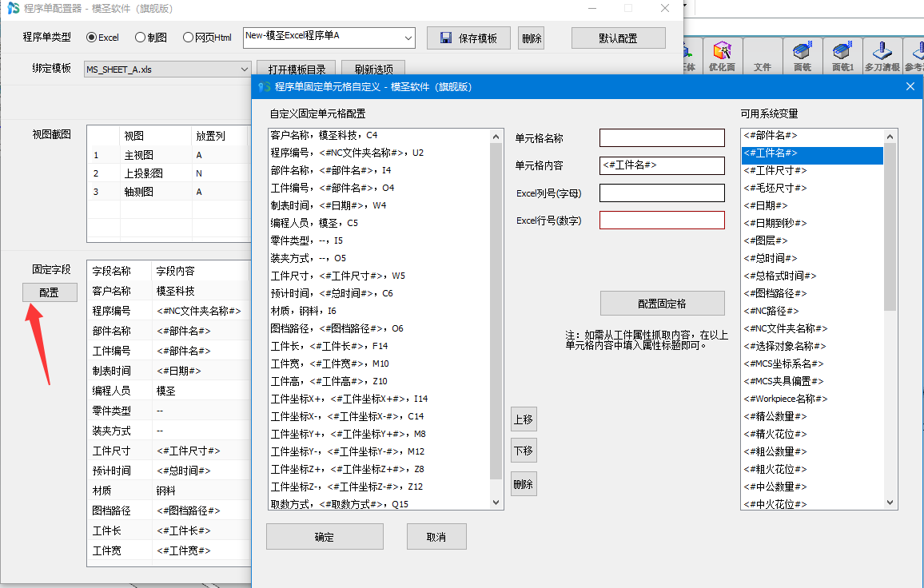The height and width of the screenshot is (588, 924).
Task: Click the 配置 button under 固定字段
Action: (x=50, y=292)
